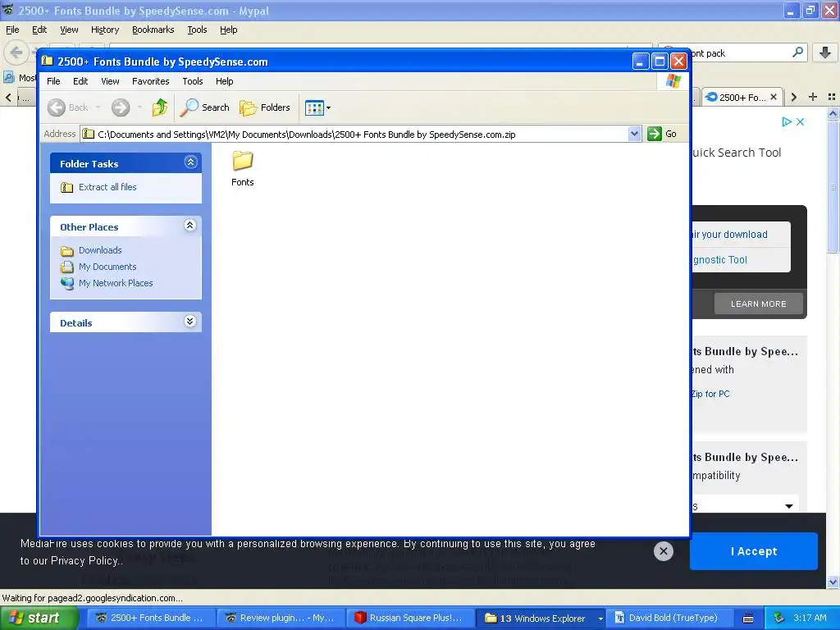Image resolution: width=840 pixels, height=630 pixels.
Task: Open the Mypal Bookmarks menu
Action: 153,30
